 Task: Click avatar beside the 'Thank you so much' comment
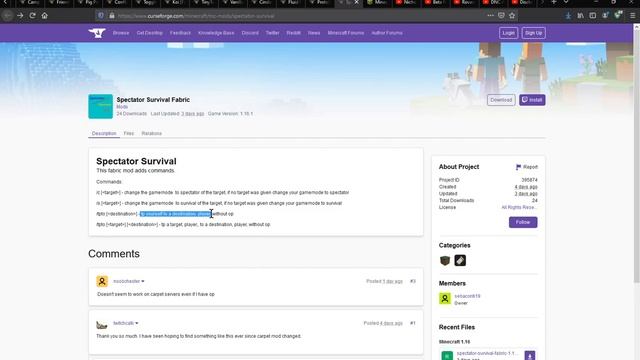pyautogui.click(x=102, y=325)
